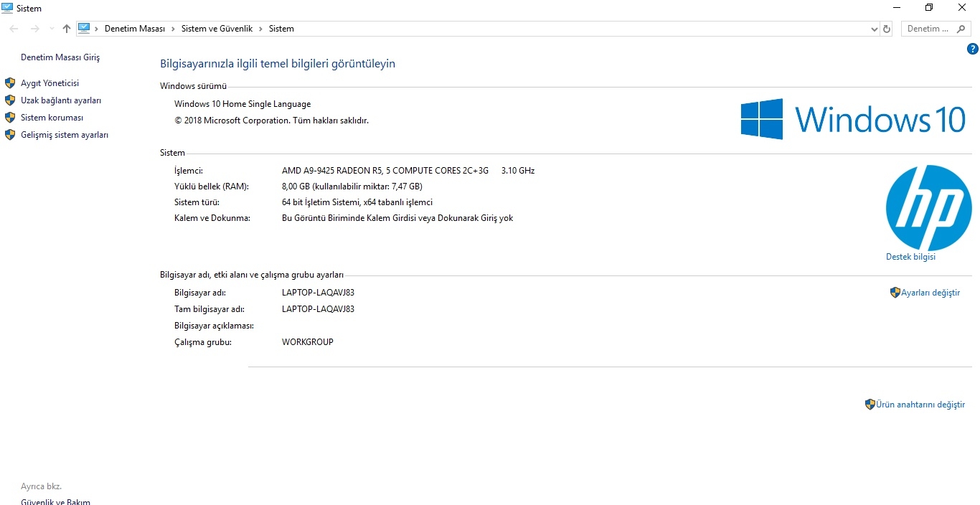Click Ürün anahtarını değiştir link
This screenshot has width=980, height=505.
click(x=920, y=405)
